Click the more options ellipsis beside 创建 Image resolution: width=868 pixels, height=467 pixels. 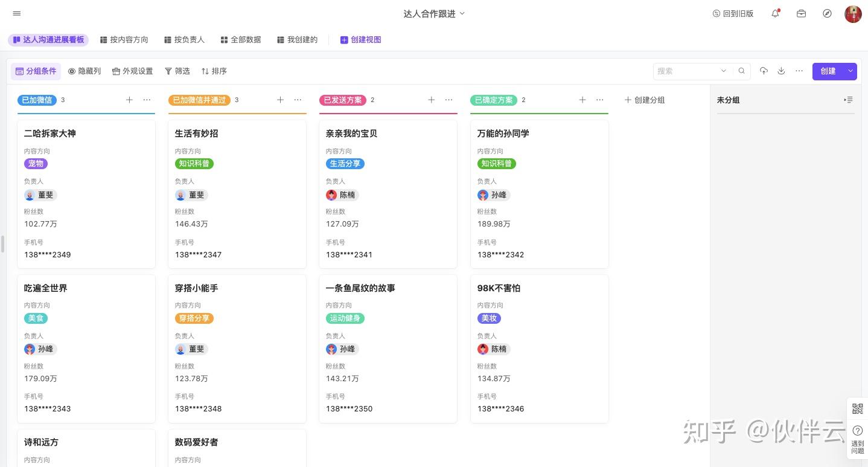point(799,71)
